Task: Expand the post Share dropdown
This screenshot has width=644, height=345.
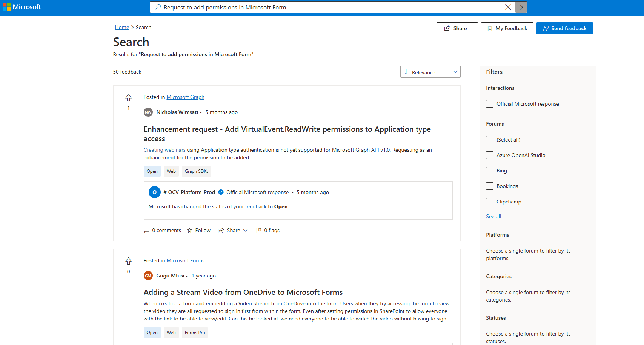Action: tap(233, 230)
